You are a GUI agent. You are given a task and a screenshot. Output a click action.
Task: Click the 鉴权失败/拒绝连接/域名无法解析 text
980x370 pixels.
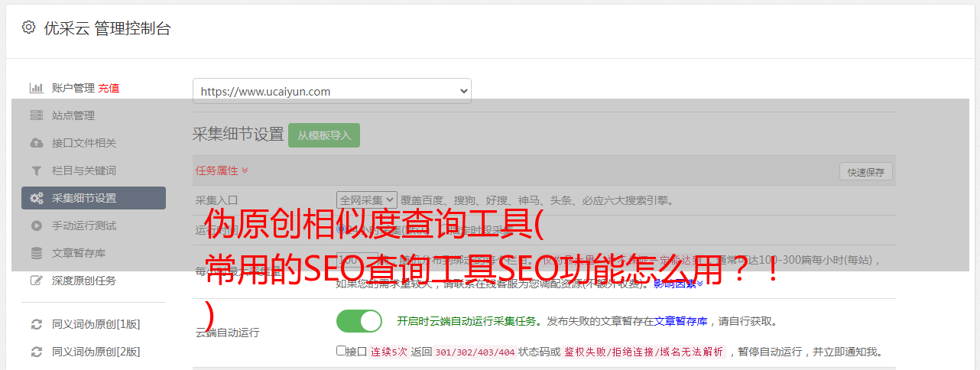644,352
